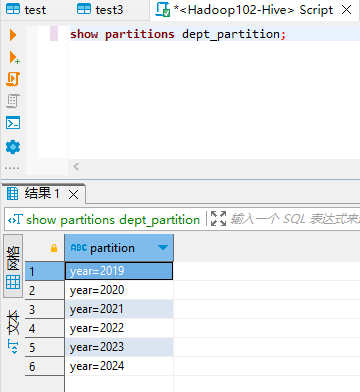Open partition column filter dropdown arrow
360x392 pixels.
[x=163, y=248]
